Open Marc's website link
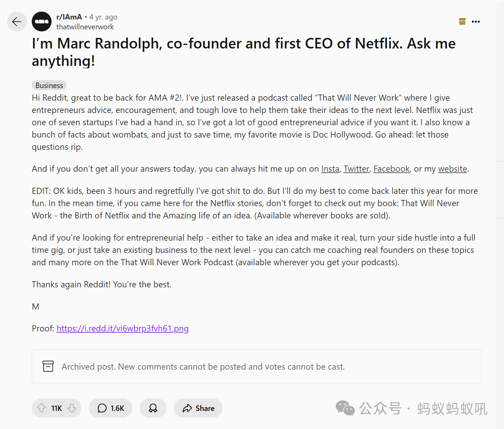This screenshot has width=504, height=429. [452, 169]
